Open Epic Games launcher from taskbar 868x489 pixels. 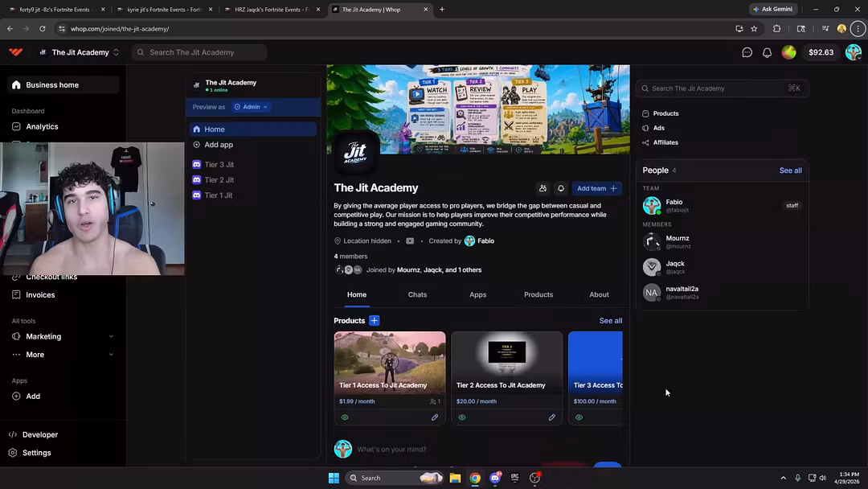(515, 478)
